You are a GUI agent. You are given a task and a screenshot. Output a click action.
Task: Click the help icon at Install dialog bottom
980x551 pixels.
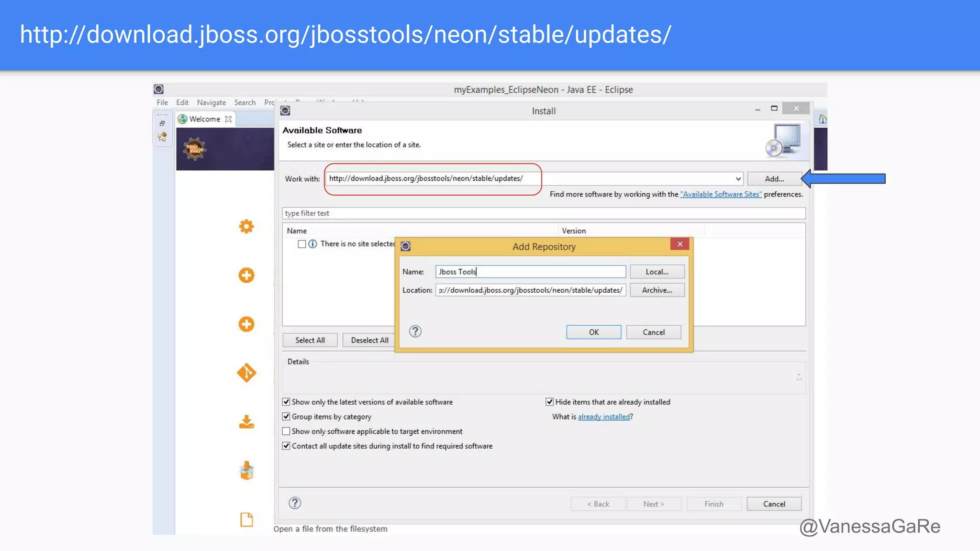point(295,503)
